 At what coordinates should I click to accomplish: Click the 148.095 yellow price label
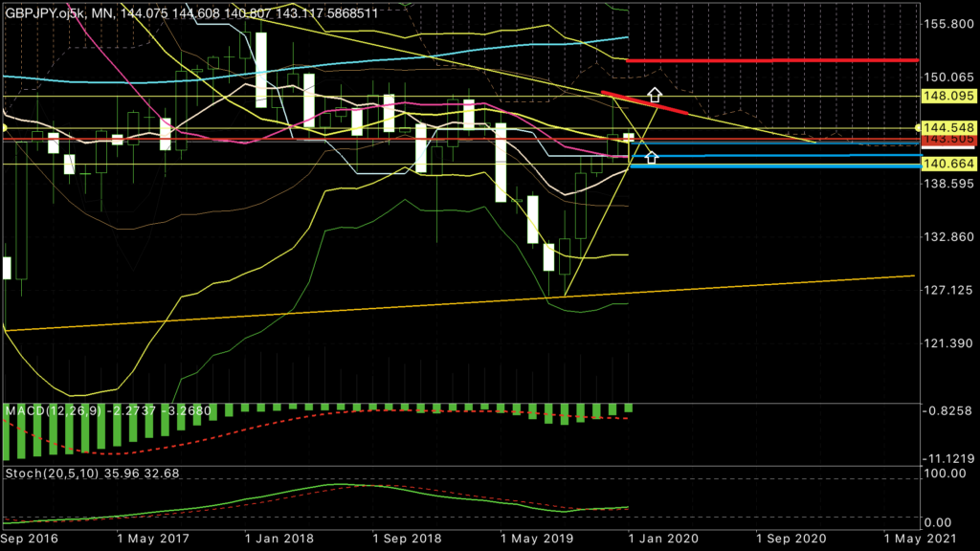point(948,96)
